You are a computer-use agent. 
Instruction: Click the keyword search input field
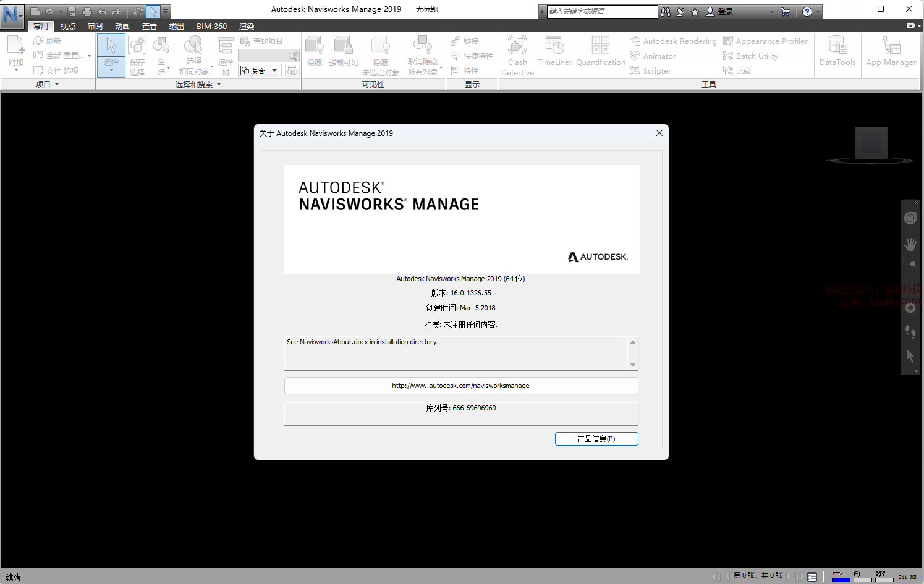tap(601, 11)
